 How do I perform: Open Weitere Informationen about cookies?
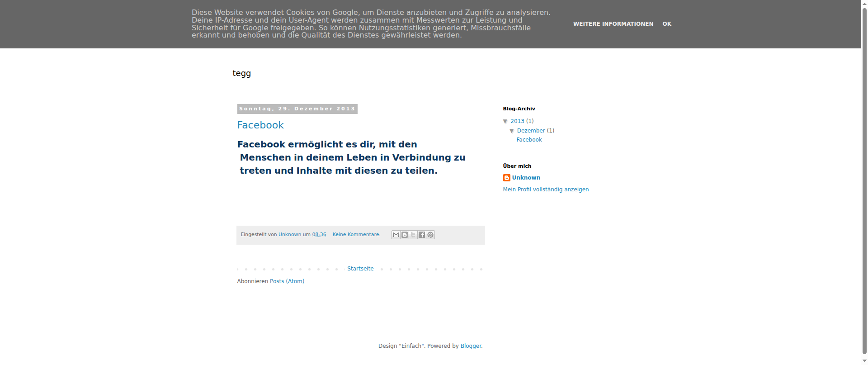click(613, 24)
